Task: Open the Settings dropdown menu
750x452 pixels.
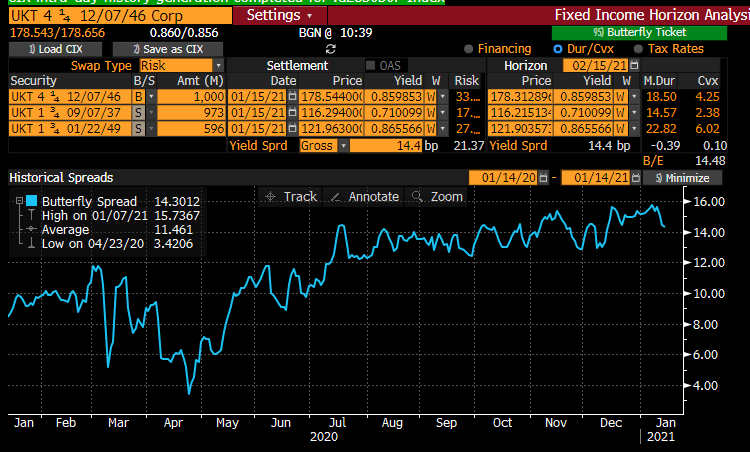Action: pos(279,15)
